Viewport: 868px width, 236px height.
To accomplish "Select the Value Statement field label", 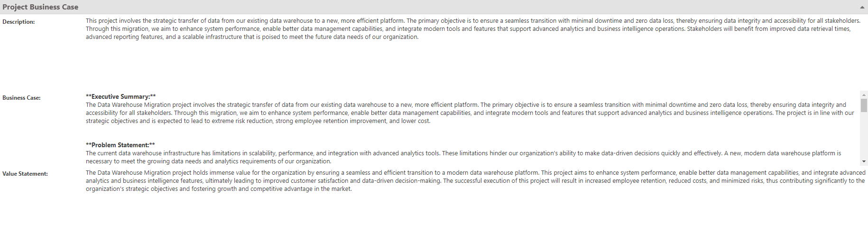I will coord(25,174).
